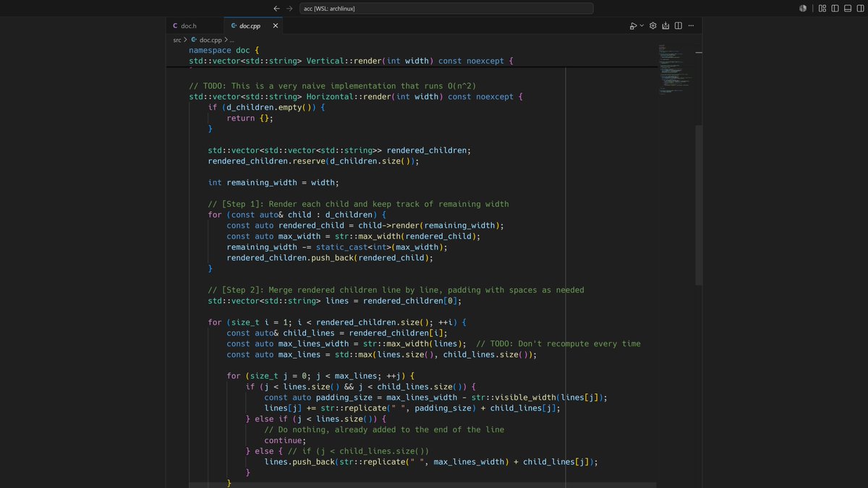Click 'Horizontal::render' function name
The width and height of the screenshot is (868, 488).
pyautogui.click(x=349, y=97)
